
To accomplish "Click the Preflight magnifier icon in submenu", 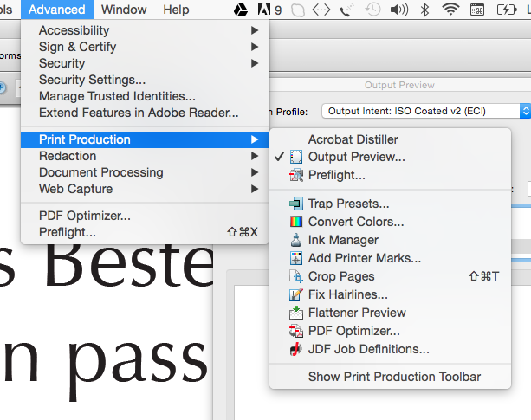I will point(296,175).
